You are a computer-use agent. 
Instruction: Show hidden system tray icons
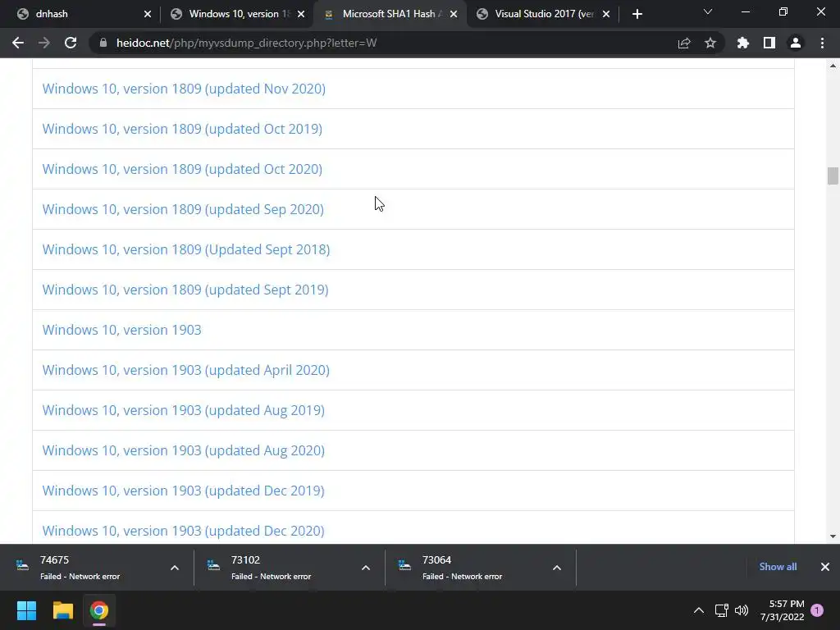coord(699,610)
